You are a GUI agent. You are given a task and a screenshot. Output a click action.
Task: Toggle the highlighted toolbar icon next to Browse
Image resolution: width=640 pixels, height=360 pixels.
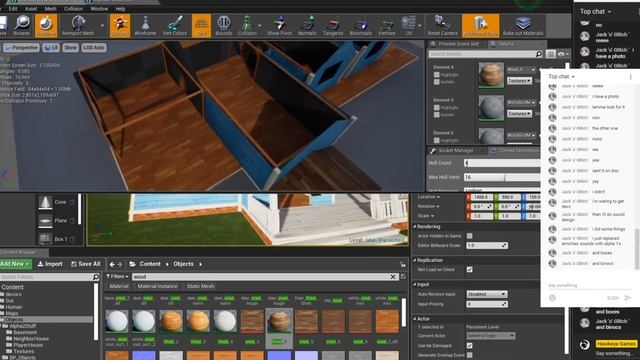46,25
